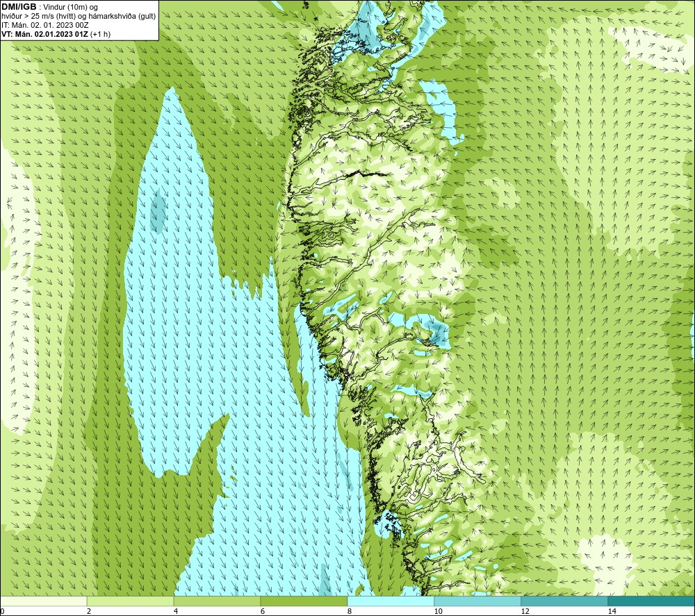
Task: Click the 'IT: Mán. 02. 01. 2023 00Z' line
Action: pyautogui.click(x=44, y=25)
